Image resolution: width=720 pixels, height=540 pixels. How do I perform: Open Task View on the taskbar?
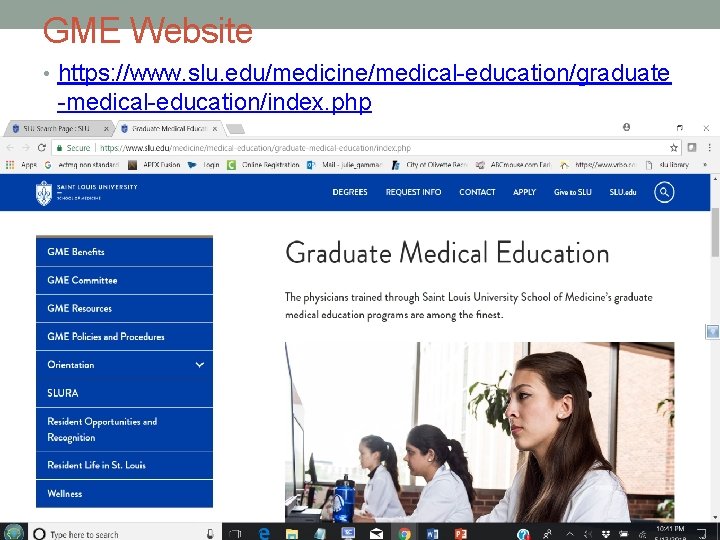pos(236,534)
